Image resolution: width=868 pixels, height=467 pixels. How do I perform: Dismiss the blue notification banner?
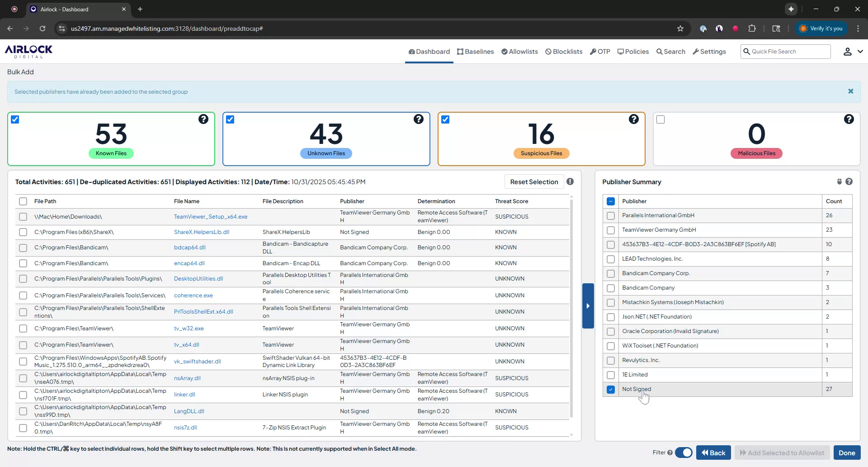(x=850, y=91)
